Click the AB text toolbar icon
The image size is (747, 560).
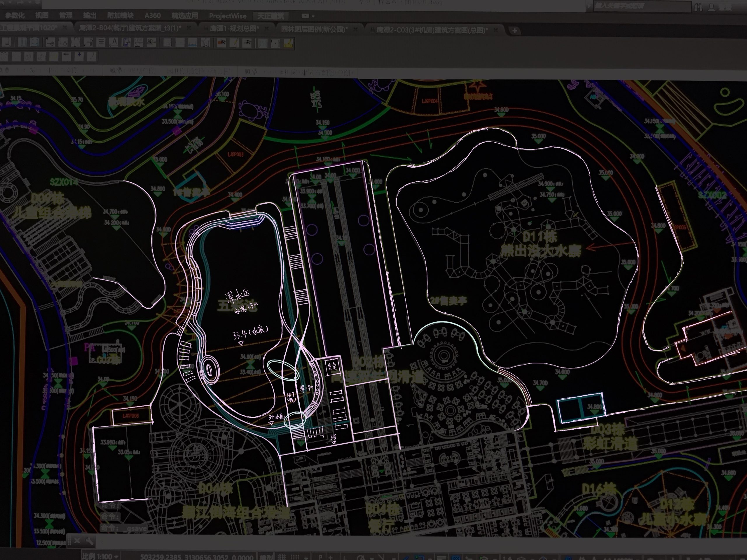[151, 43]
